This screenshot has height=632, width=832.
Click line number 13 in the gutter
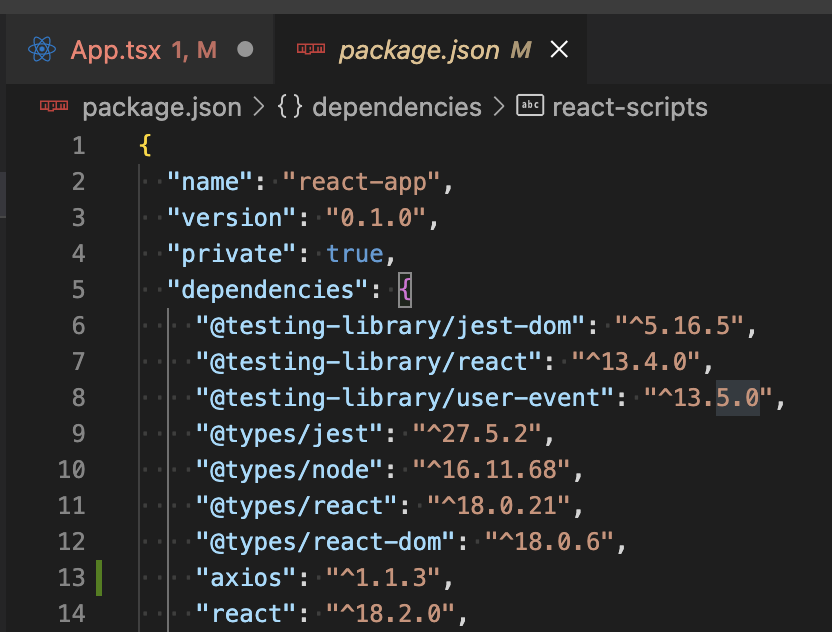click(x=72, y=577)
